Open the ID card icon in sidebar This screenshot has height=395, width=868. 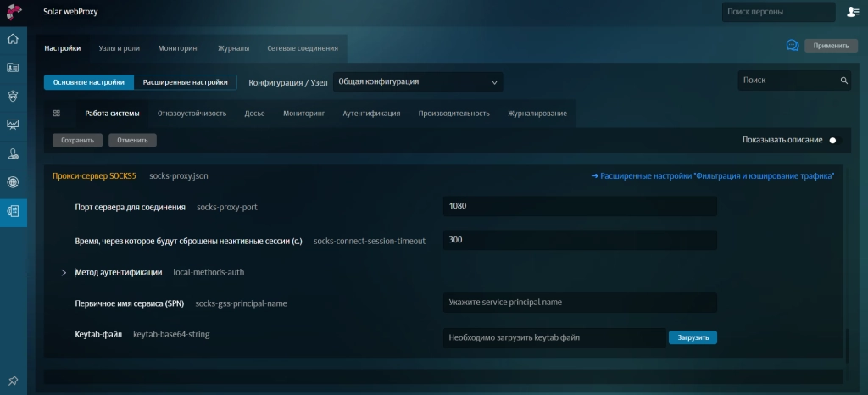(x=13, y=68)
